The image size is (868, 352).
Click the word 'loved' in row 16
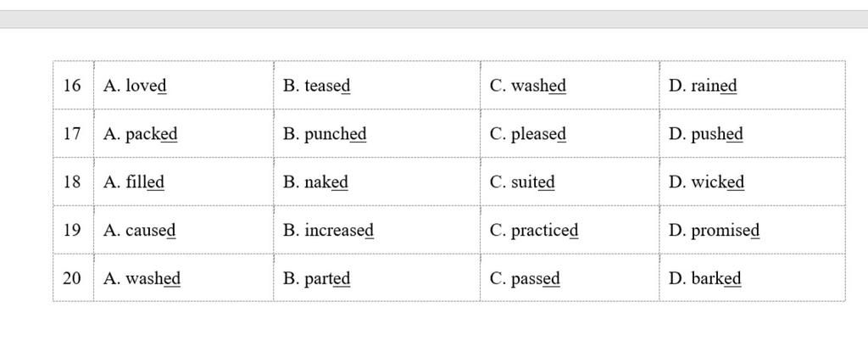pyautogui.click(x=146, y=86)
